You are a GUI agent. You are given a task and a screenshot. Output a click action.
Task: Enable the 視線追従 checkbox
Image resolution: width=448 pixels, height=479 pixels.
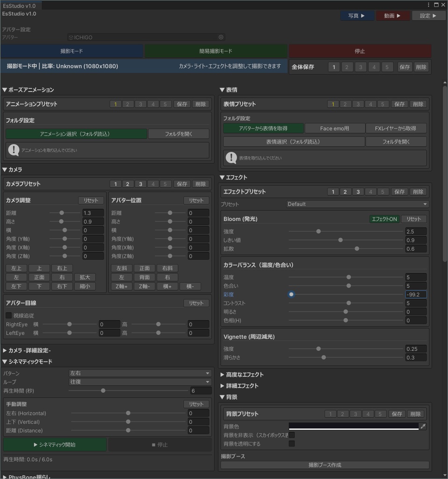point(8,315)
